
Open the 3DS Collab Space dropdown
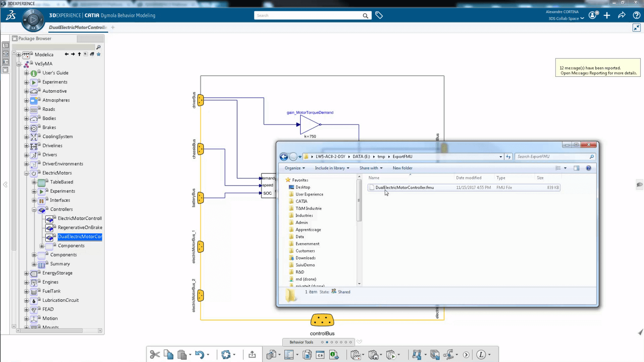[566, 18]
